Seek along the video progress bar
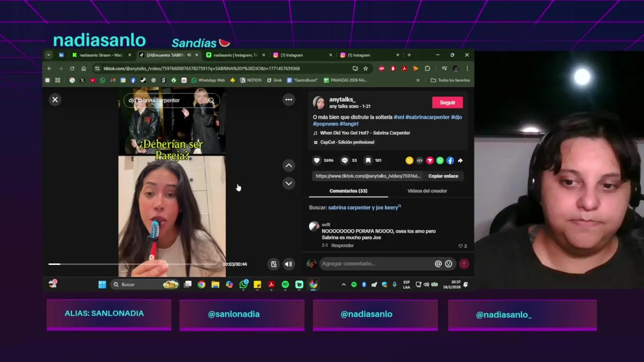The image size is (644, 362). pyautogui.click(x=133, y=264)
